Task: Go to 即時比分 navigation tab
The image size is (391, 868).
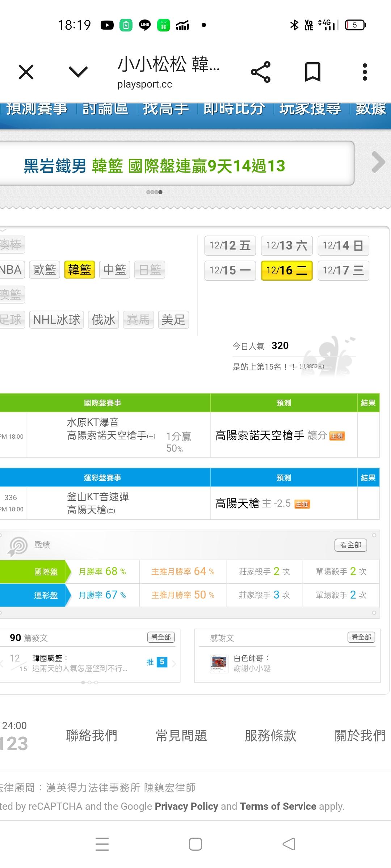Action: [234, 109]
